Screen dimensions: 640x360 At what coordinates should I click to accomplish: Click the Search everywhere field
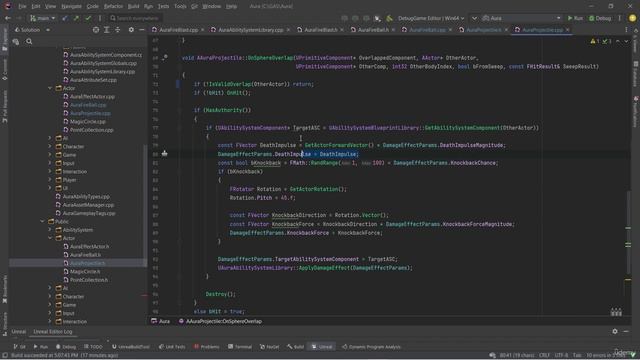tap(135, 18)
